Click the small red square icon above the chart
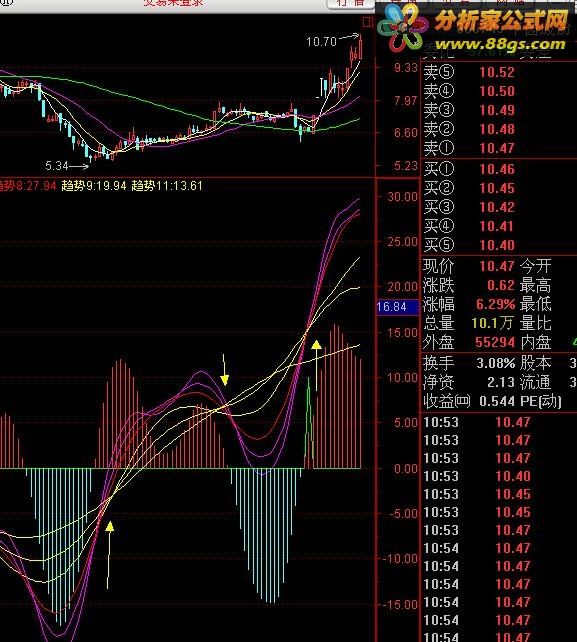Viewport: 577px width, 642px height. 367,22
